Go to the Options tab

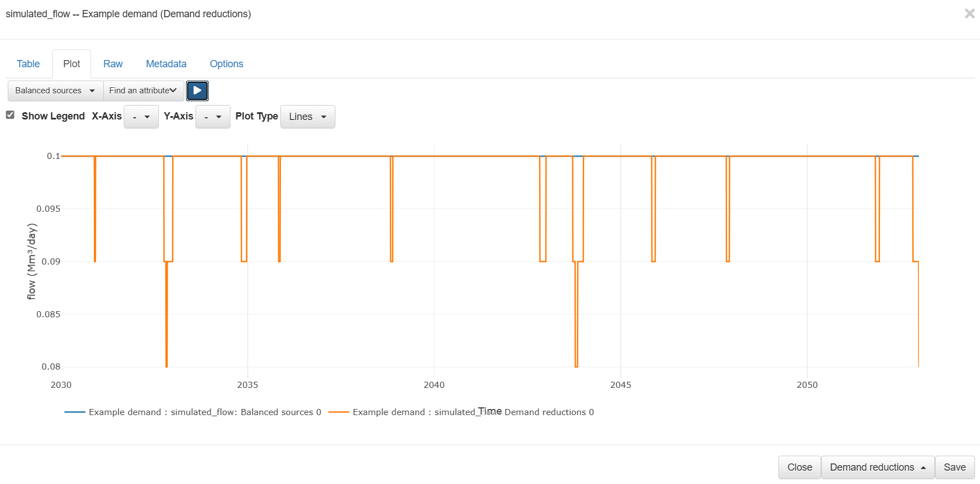pos(227,64)
